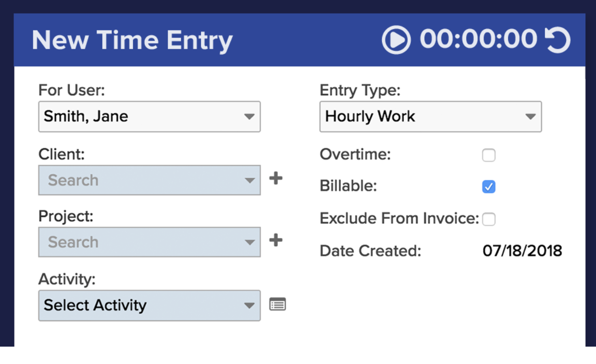The width and height of the screenshot is (596, 364).
Task: Click the Billable label text
Action: (348, 186)
